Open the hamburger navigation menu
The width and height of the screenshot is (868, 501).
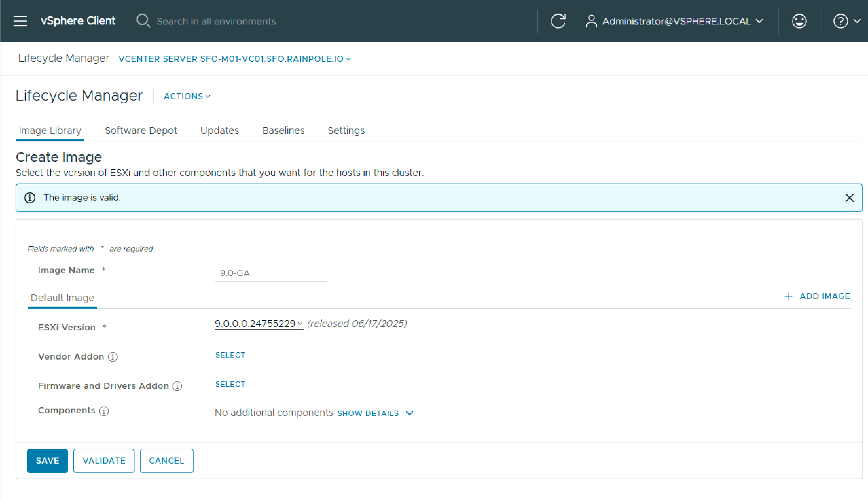[x=20, y=21]
